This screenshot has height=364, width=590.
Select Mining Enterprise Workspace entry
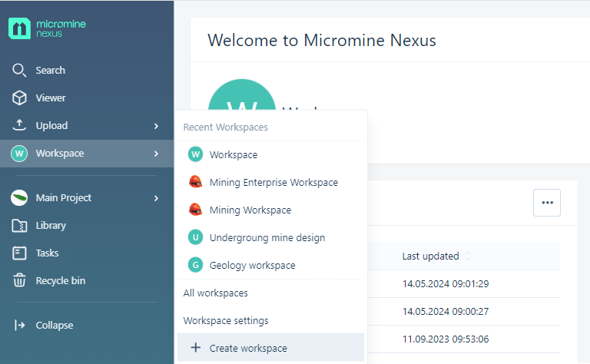pos(270,182)
